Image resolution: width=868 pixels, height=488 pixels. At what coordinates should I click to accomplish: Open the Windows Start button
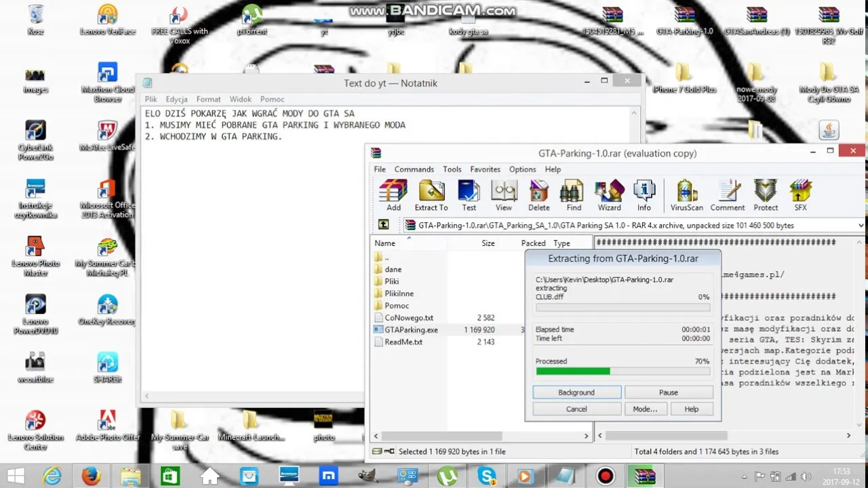17,476
